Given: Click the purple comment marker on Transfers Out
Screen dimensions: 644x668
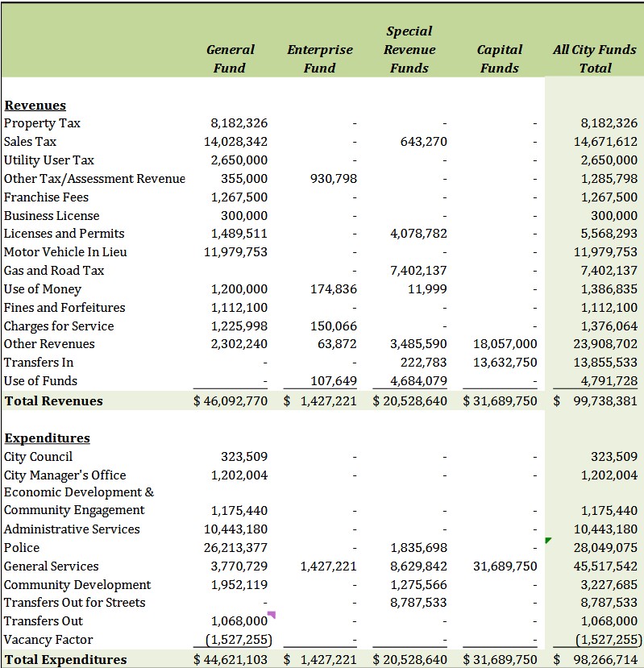Looking at the screenshot, I should click(272, 615).
